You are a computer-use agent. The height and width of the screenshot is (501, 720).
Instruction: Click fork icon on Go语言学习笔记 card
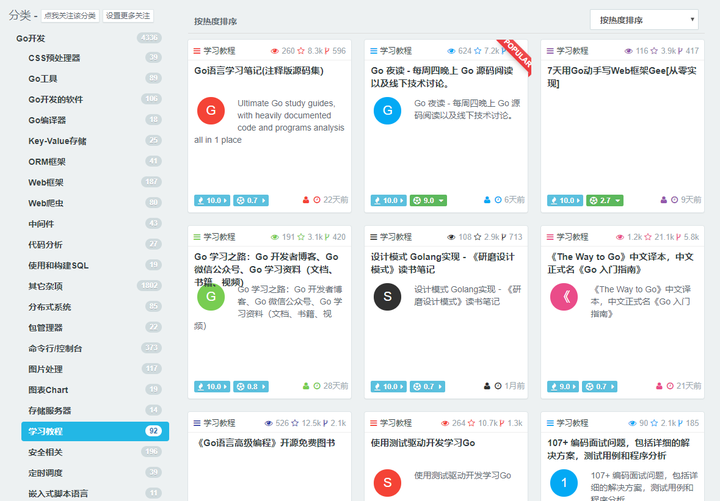(327, 51)
